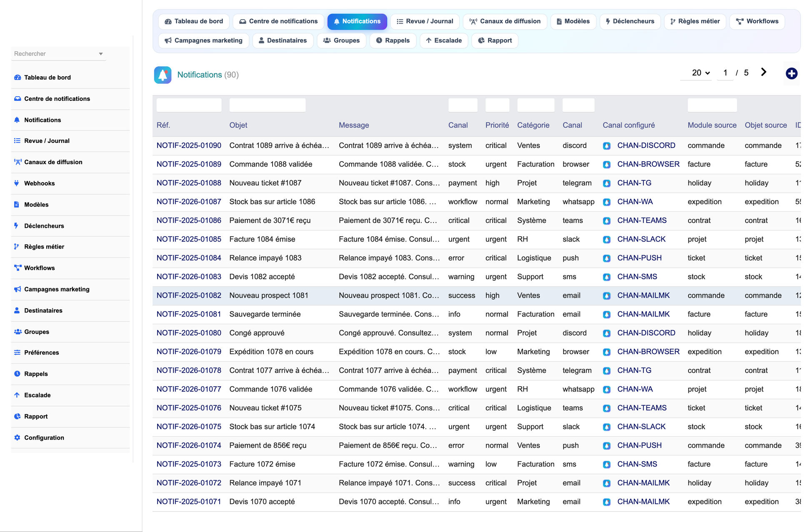Image resolution: width=811 pixels, height=532 pixels.
Task: Click megaphone icon beside sidebar Campagnes marketing
Action: pos(18,289)
